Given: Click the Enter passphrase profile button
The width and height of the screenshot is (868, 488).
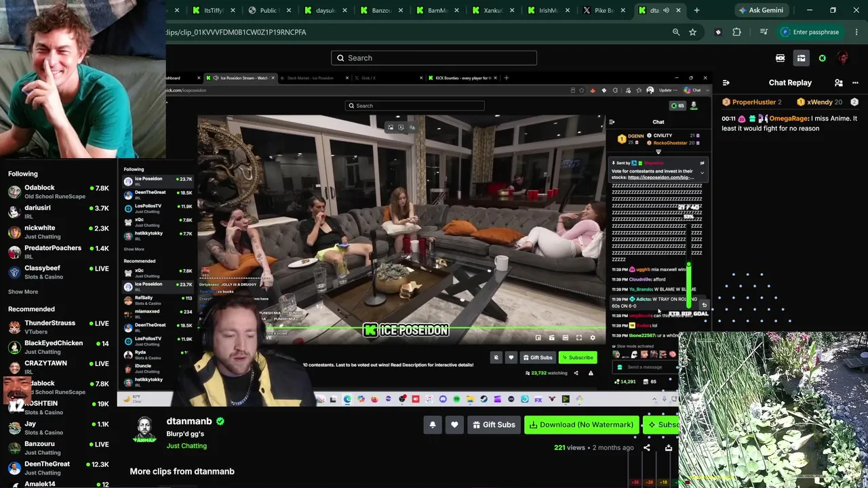Looking at the screenshot, I should coord(810,32).
